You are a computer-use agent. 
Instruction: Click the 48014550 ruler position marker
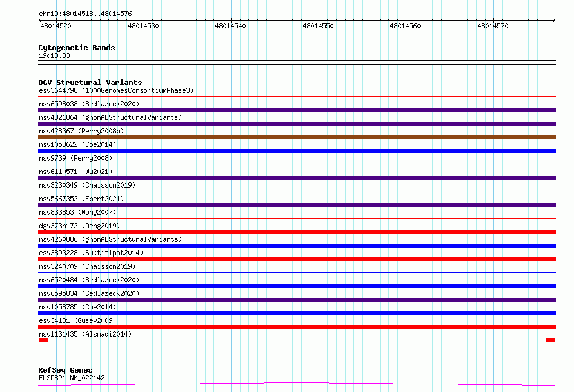pos(318,26)
